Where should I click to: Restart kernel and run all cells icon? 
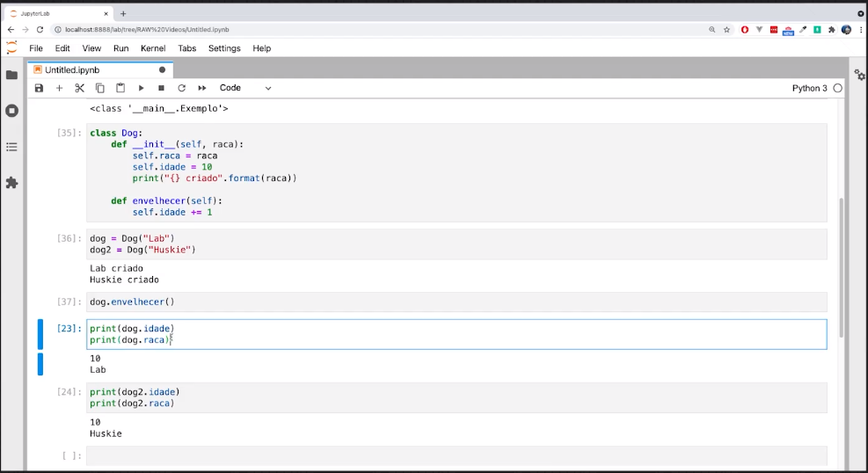coord(202,88)
